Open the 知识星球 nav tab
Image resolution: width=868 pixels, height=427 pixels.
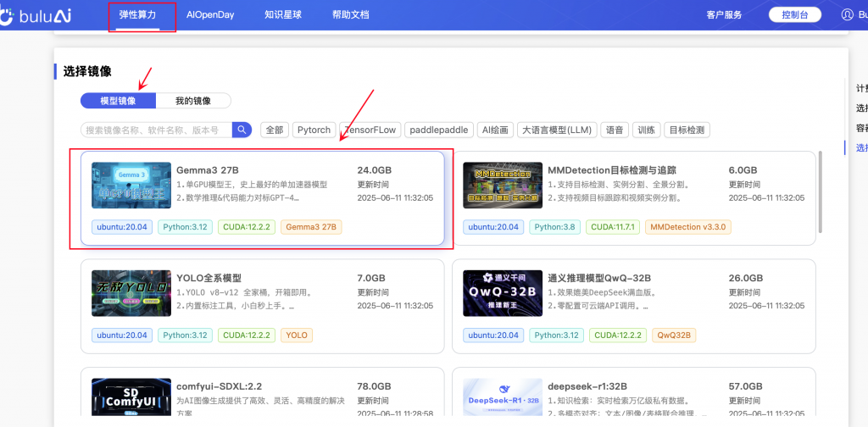283,15
